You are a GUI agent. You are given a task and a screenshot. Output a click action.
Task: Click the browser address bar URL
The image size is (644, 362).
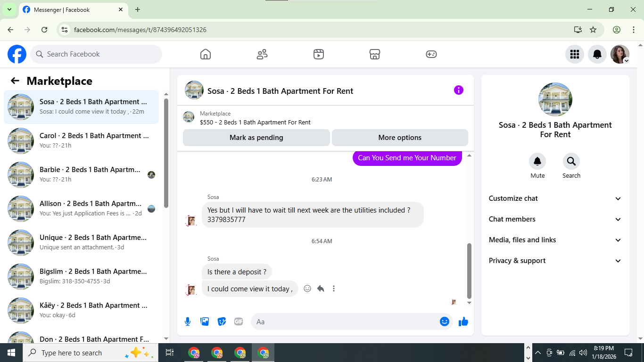click(x=140, y=30)
